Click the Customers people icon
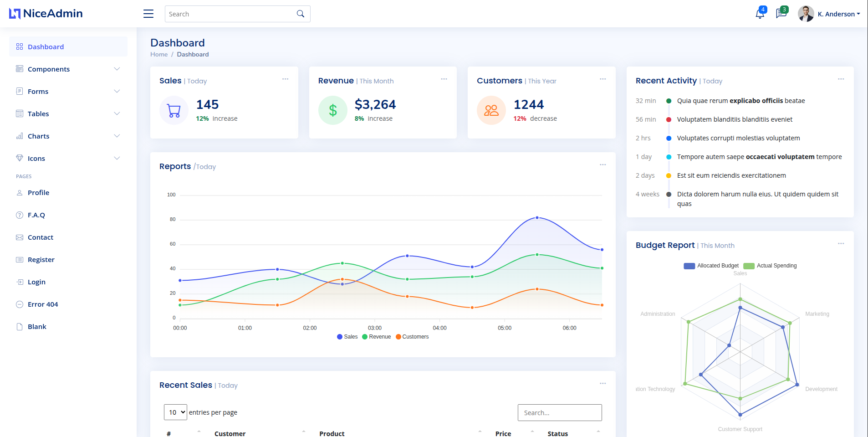Viewport: 868px width, 437px height. click(x=491, y=110)
